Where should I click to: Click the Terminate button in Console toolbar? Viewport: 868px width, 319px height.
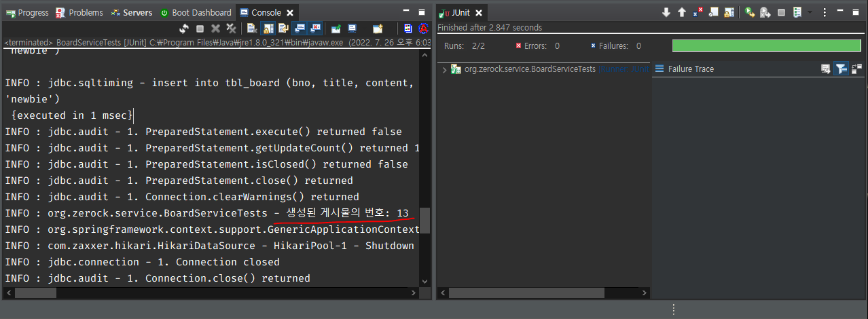coord(200,29)
